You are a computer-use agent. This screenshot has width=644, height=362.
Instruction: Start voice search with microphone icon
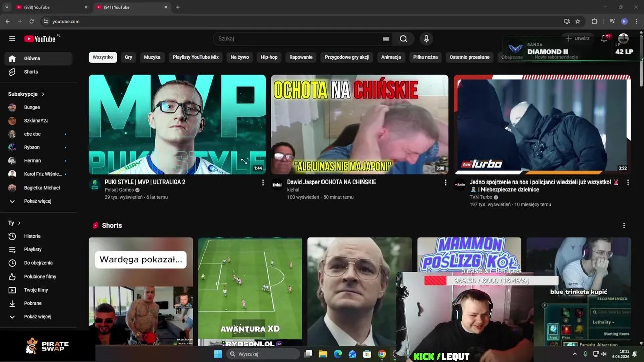pos(426,39)
